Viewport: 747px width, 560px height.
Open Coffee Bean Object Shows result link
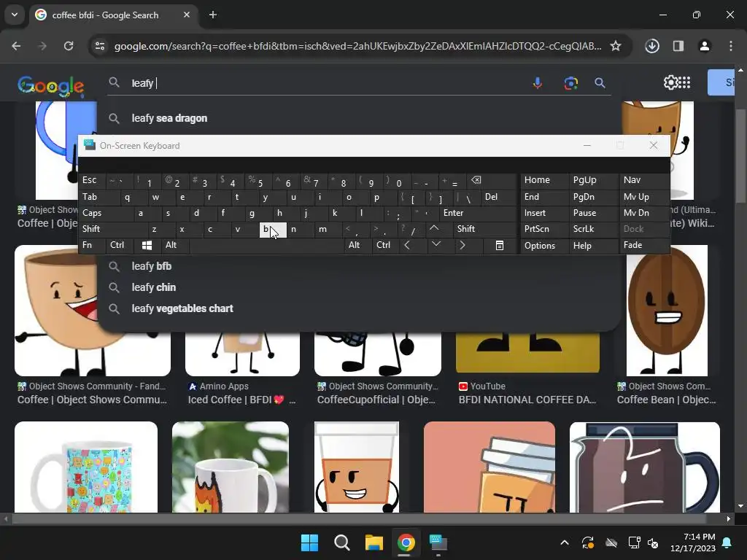(666, 400)
